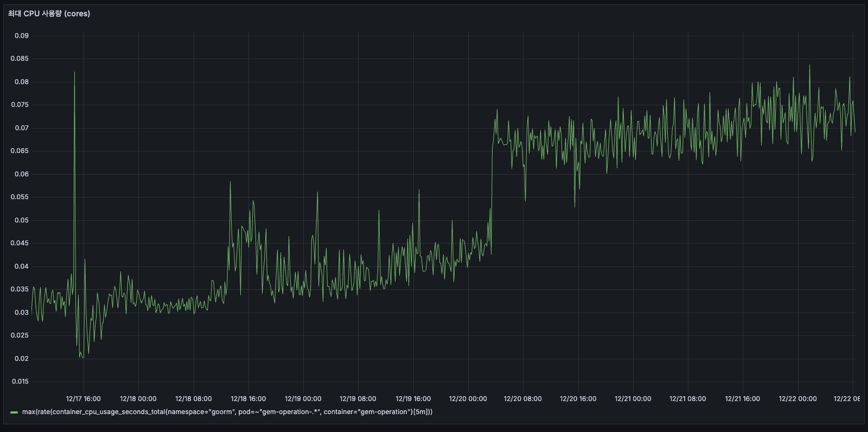868x432 pixels.
Task: Select the 12/22 00:00 x-axis tick
Action: pos(797,399)
